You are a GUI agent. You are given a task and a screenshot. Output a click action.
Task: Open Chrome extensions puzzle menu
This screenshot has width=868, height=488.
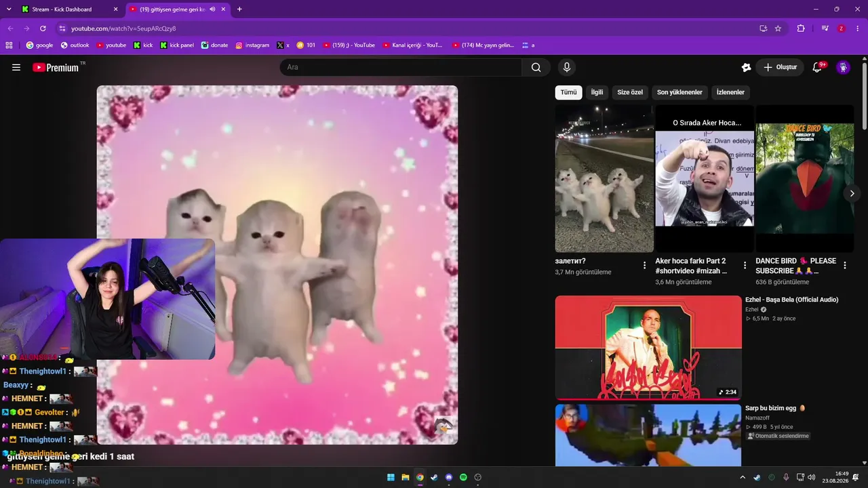[x=801, y=28]
